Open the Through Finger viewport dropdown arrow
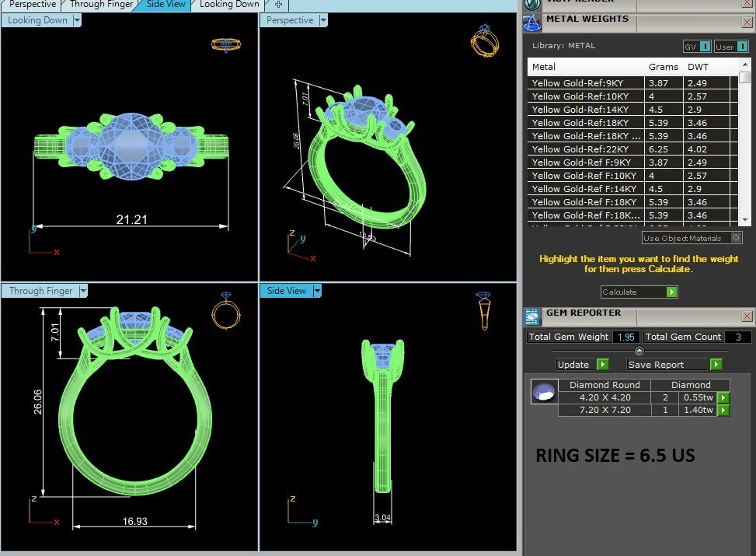Image resolution: width=756 pixels, height=556 pixels. click(x=82, y=291)
